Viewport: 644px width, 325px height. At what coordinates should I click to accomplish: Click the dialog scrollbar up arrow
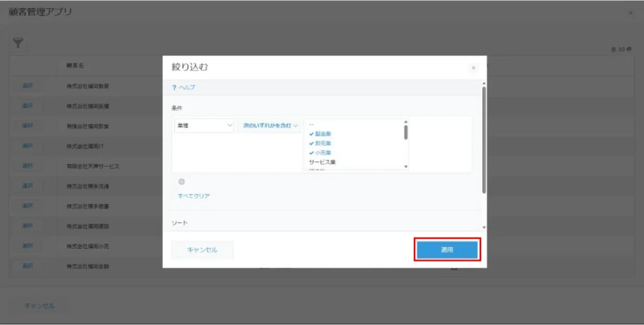[484, 84]
